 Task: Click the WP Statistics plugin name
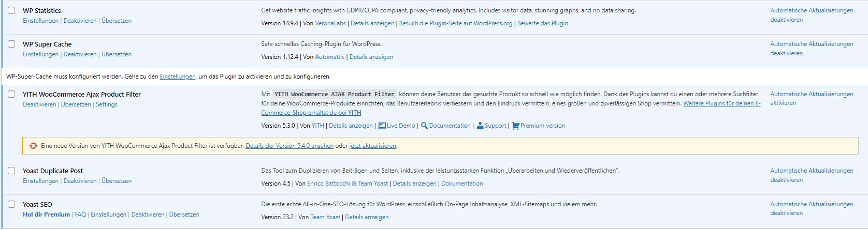click(41, 10)
